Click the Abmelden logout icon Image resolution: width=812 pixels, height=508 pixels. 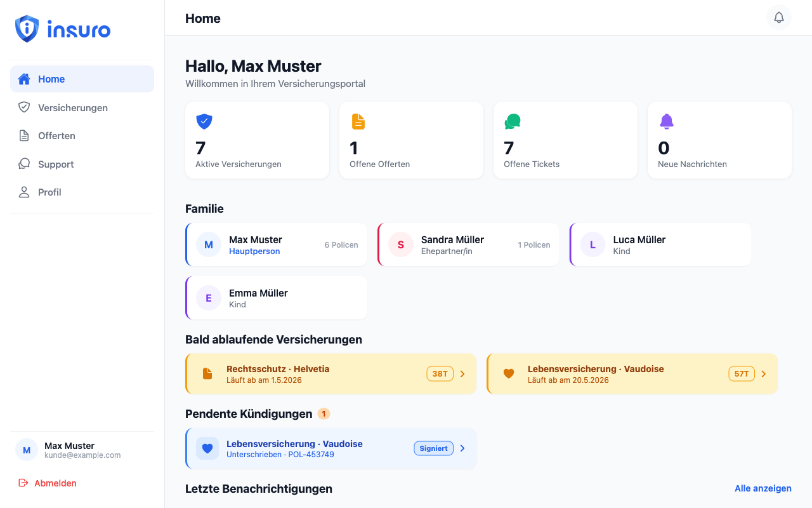click(x=23, y=483)
